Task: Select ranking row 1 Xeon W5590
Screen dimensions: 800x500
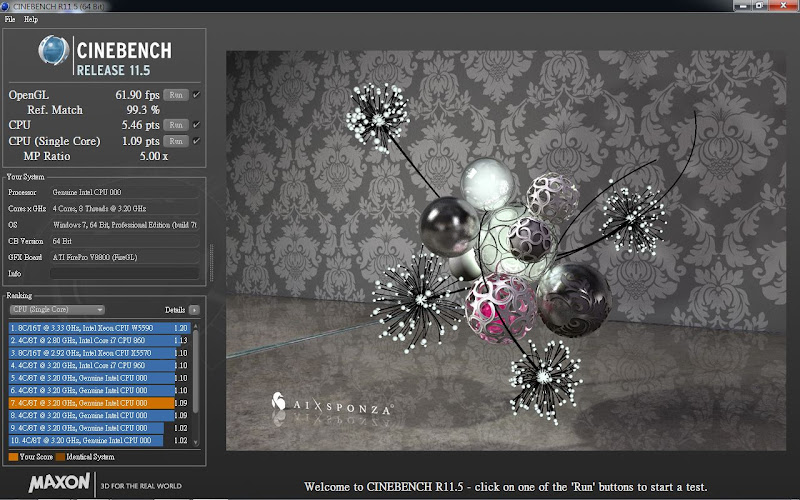Action: coord(99,328)
